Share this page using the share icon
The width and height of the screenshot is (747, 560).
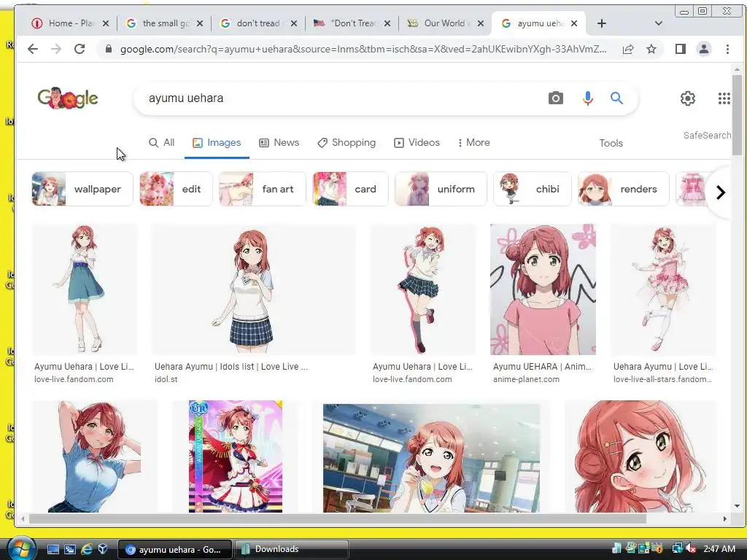click(x=628, y=49)
